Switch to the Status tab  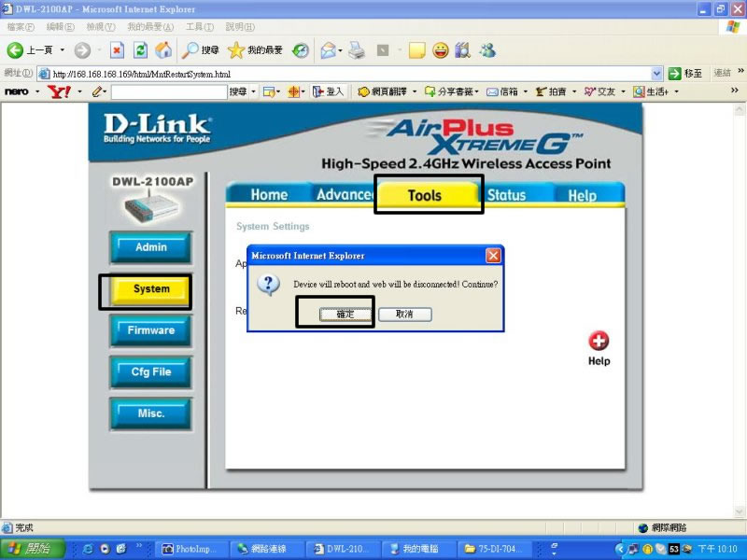pos(507,195)
